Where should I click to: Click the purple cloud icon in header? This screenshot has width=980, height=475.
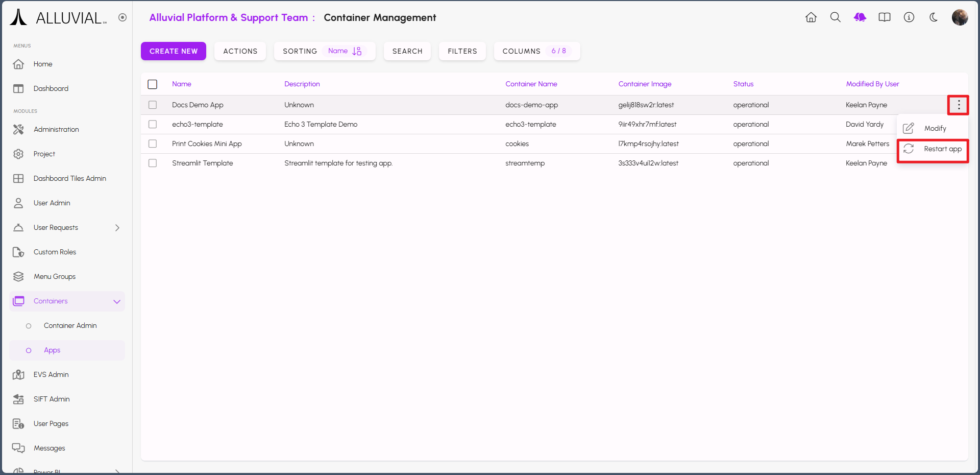coord(860,17)
